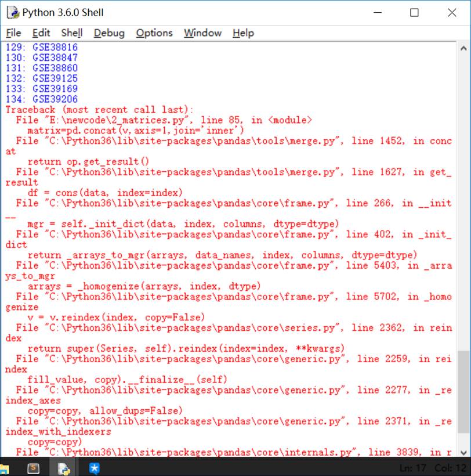The width and height of the screenshot is (471, 476).
Task: Click the Python IDLE icon in title bar
Action: pos(13,12)
